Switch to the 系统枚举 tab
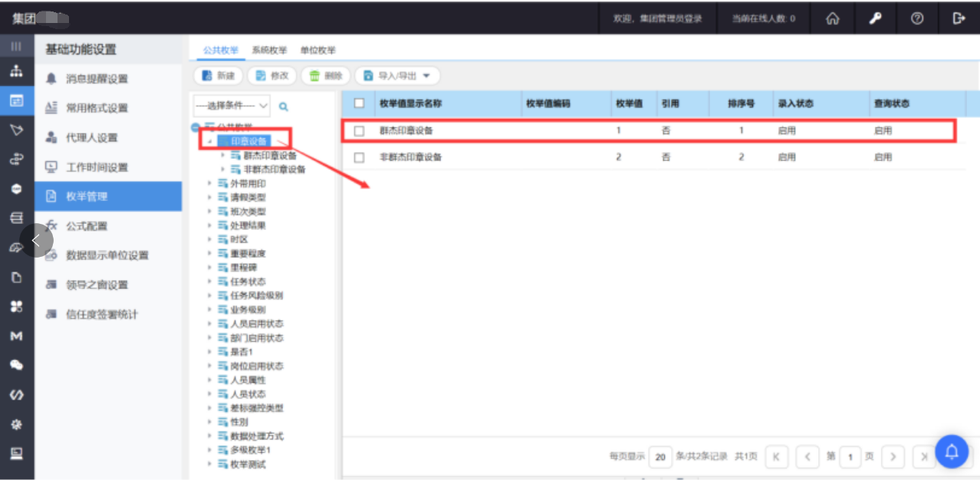 pos(269,51)
